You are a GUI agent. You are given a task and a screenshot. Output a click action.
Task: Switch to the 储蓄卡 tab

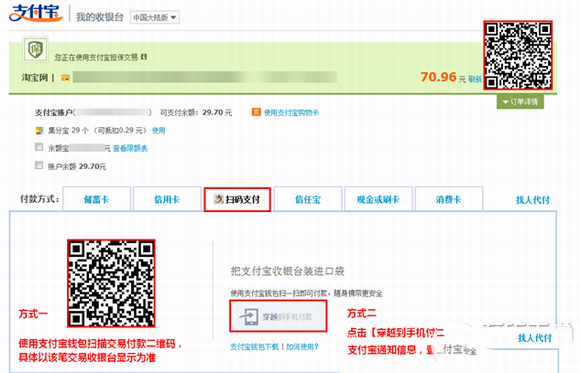click(97, 199)
